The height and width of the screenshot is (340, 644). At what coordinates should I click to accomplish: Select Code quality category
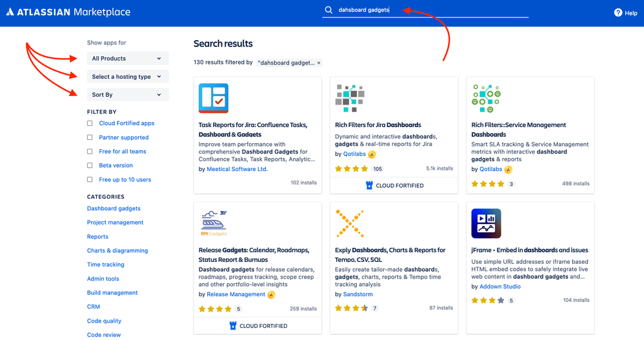point(105,321)
